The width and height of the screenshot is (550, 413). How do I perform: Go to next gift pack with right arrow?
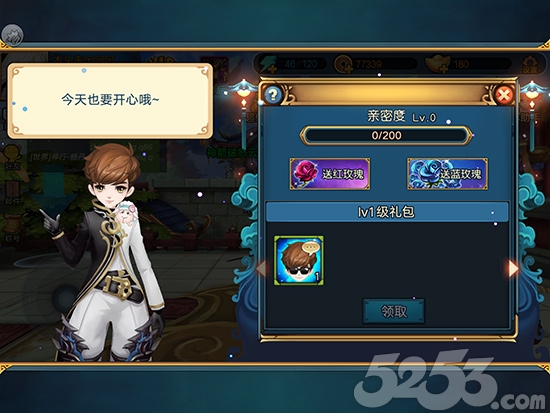coord(513,268)
